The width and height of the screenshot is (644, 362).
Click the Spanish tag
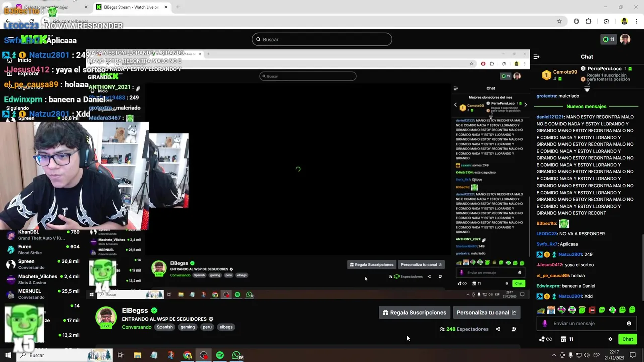point(165,327)
